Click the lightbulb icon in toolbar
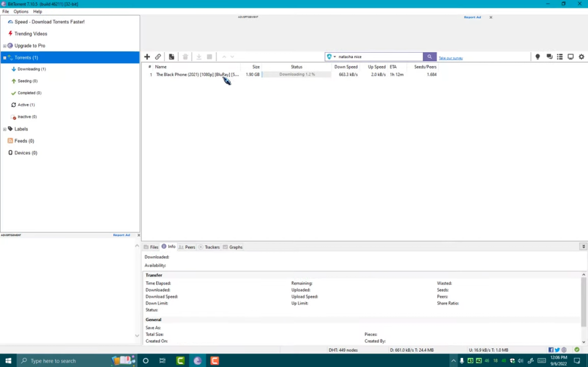Viewport: 588px width, 367px height. [538, 57]
